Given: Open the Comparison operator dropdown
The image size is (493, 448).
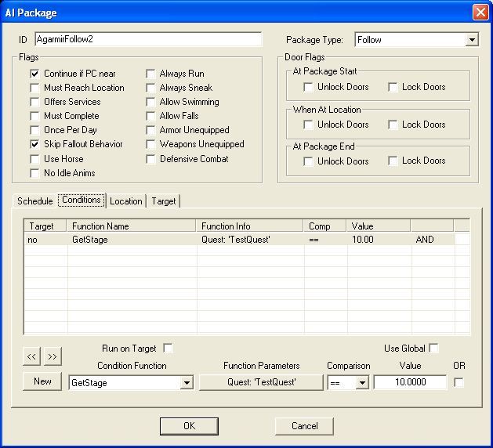Looking at the screenshot, I should click(363, 383).
